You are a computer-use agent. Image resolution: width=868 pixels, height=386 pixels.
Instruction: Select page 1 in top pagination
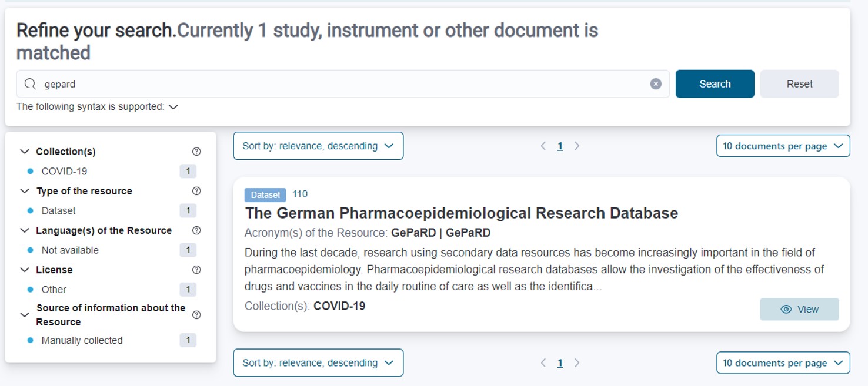pyautogui.click(x=560, y=146)
